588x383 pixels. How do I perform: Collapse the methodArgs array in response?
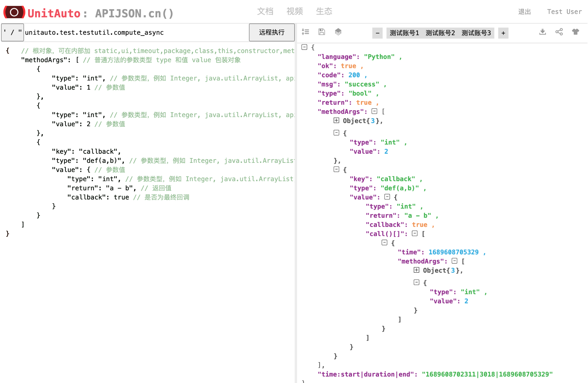click(x=374, y=111)
